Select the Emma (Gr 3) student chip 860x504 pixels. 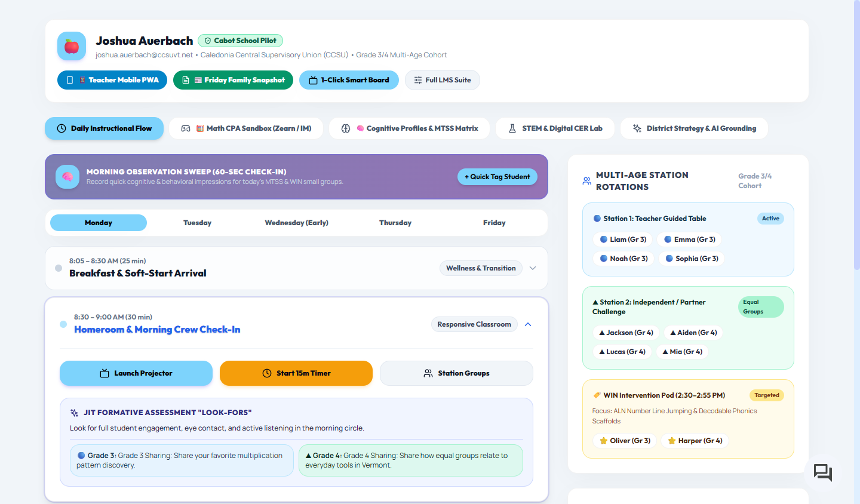tap(690, 239)
